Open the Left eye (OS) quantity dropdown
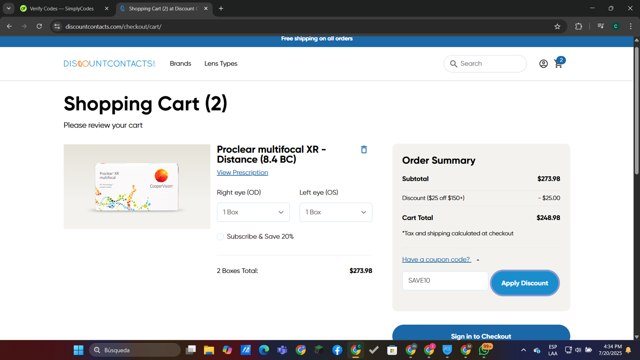The width and height of the screenshot is (640, 360). tap(336, 212)
